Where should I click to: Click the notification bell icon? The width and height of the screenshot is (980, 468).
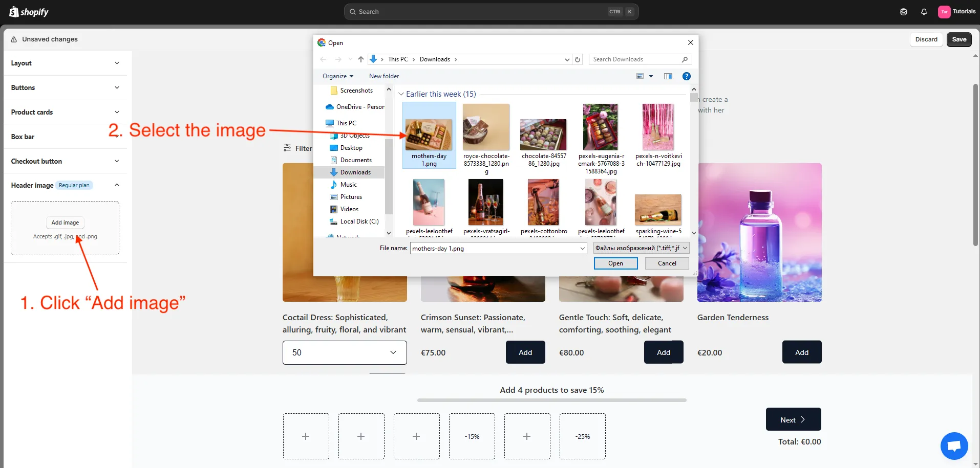tap(924, 12)
